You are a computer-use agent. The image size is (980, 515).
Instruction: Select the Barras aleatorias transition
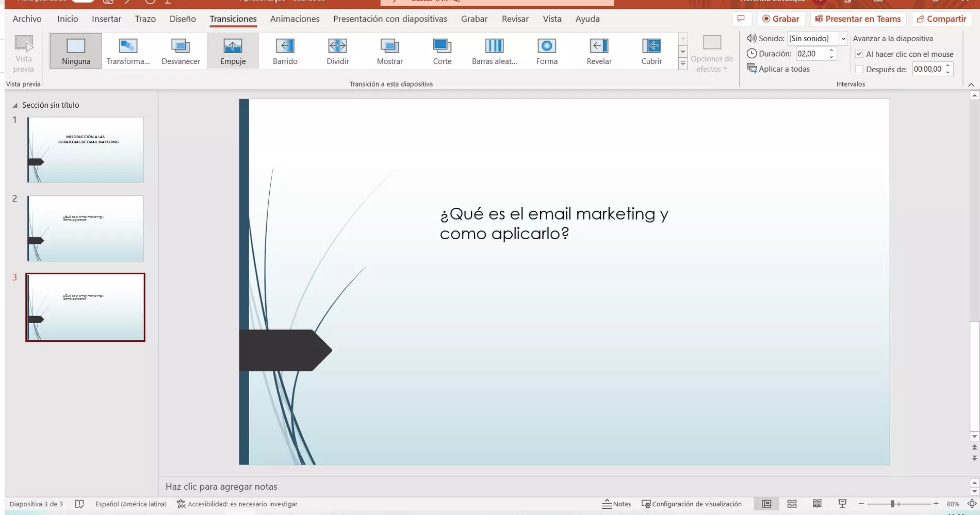click(494, 51)
